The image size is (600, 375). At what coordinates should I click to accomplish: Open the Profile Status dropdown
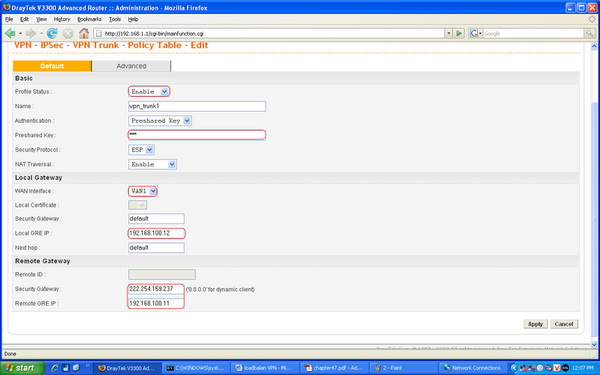[x=149, y=91]
